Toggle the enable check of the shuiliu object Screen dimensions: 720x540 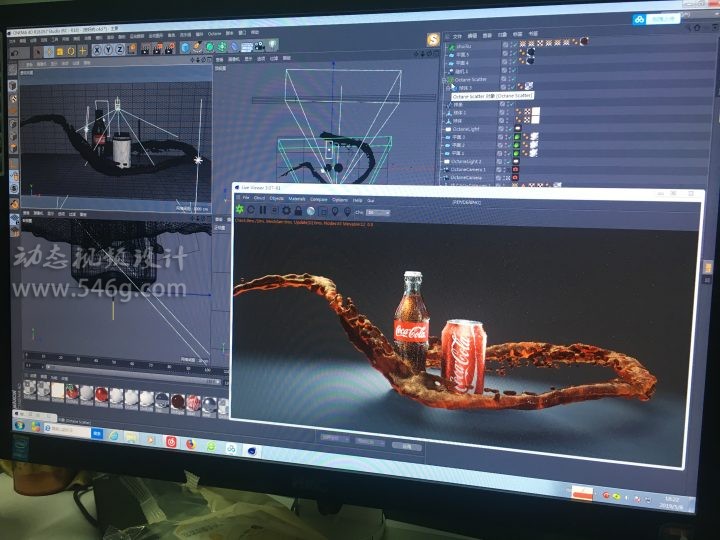coord(515,44)
